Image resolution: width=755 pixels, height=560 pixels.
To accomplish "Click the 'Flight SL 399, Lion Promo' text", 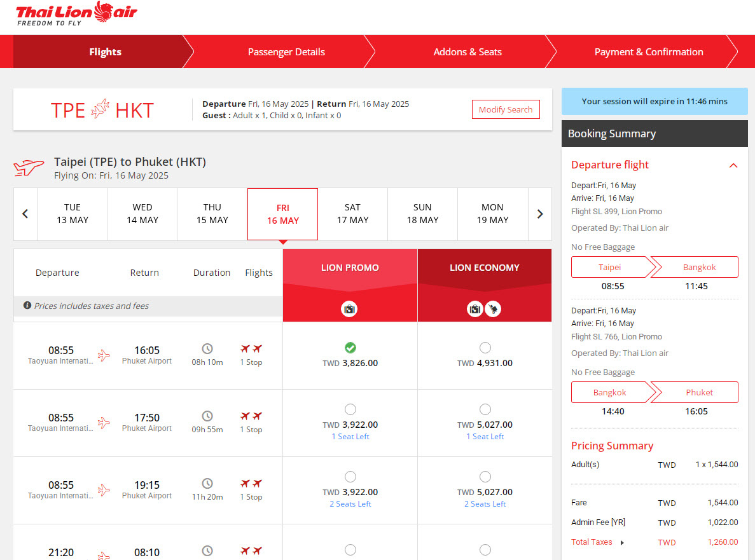I will (616, 211).
